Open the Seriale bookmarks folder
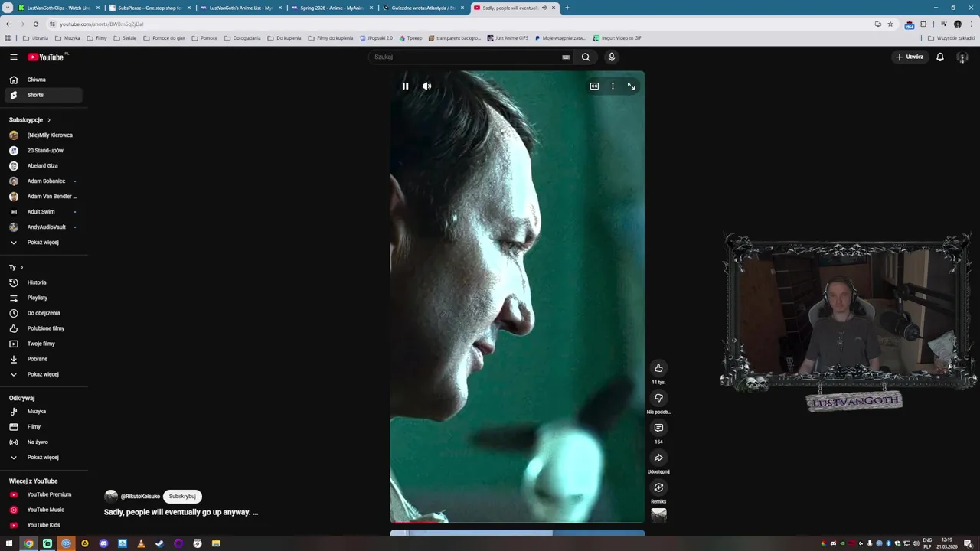This screenshot has width=980, height=551. coord(125,38)
